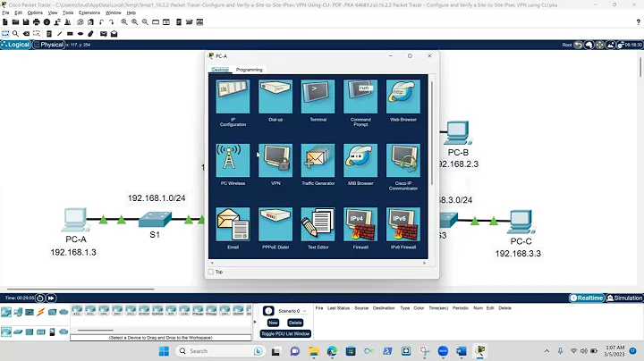Screen dimensions: 644x361
Task: Open the MIB Browser app
Action: (x=360, y=161)
